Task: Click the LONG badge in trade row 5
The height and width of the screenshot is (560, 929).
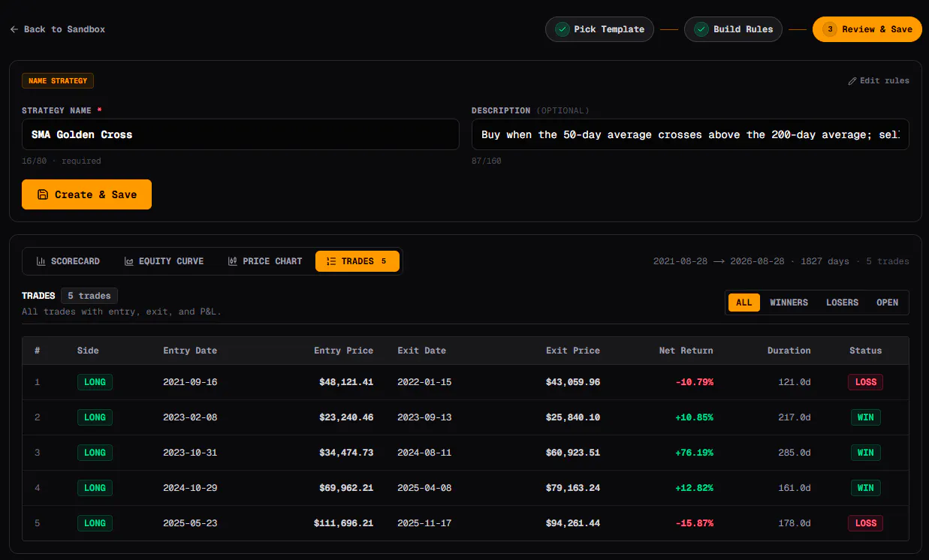Action: tap(95, 523)
